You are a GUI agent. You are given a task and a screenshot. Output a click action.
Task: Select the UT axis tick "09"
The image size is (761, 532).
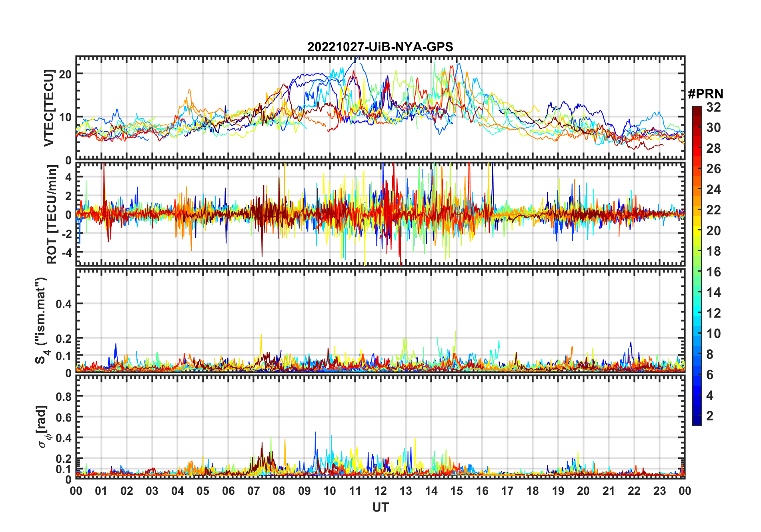coord(304,491)
